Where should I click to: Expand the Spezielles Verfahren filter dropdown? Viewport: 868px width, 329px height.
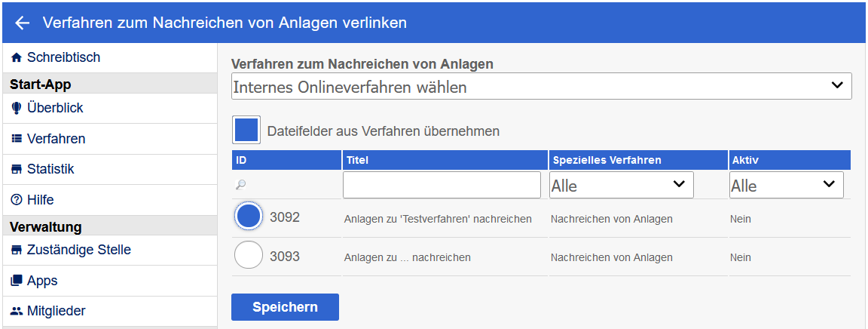tap(621, 185)
